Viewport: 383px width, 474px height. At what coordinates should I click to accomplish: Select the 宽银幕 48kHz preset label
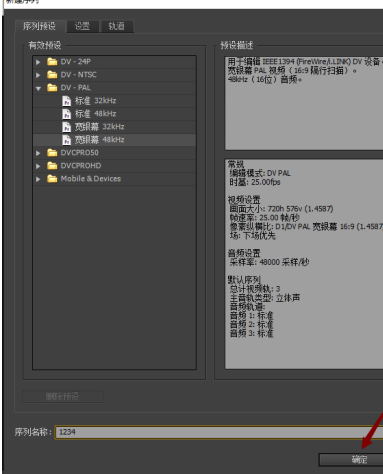[99, 140]
